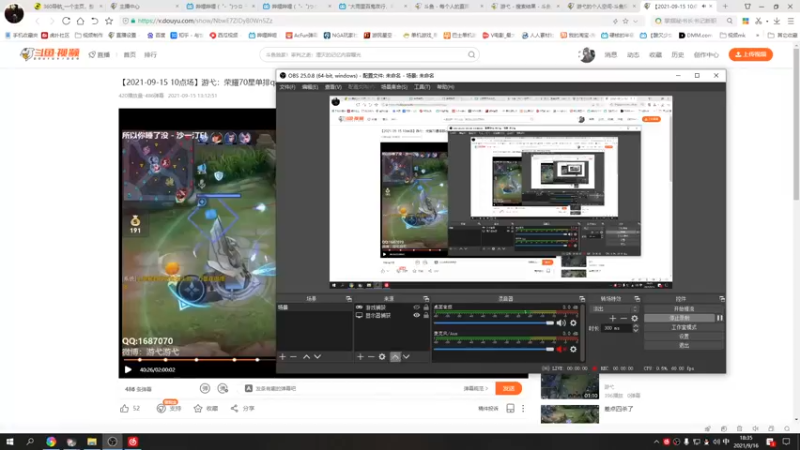The height and width of the screenshot is (450, 800).
Task: Click Exit in OBS controls
Action: 684,345
